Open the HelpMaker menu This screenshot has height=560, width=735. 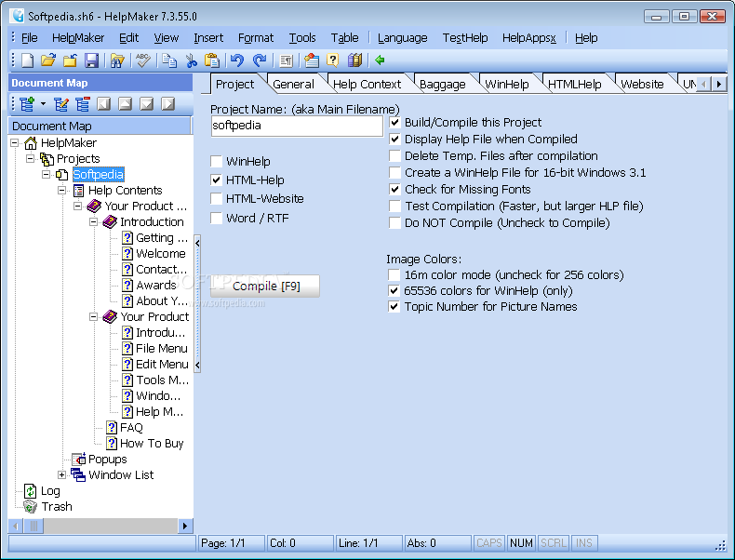click(x=78, y=38)
